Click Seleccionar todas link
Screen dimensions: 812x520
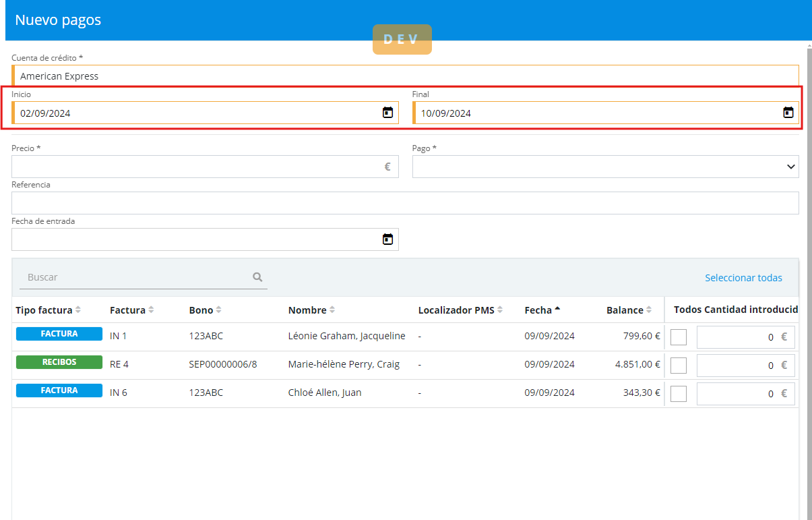[x=743, y=278]
